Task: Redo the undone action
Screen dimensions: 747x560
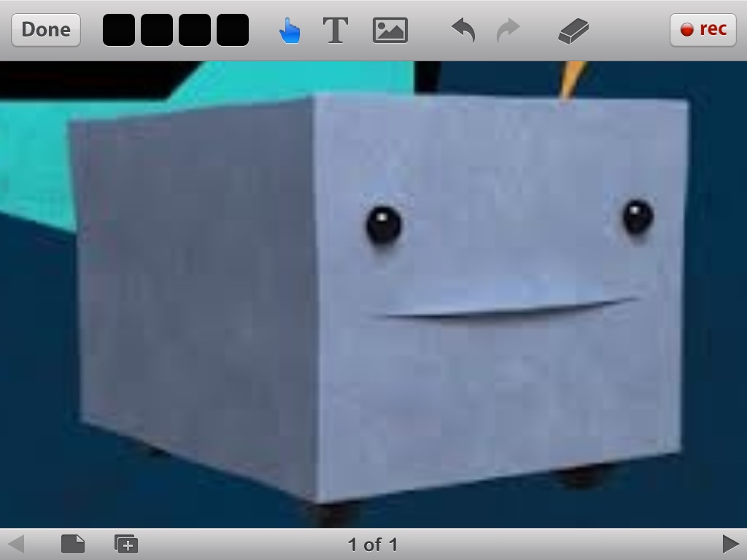Action: point(508,30)
